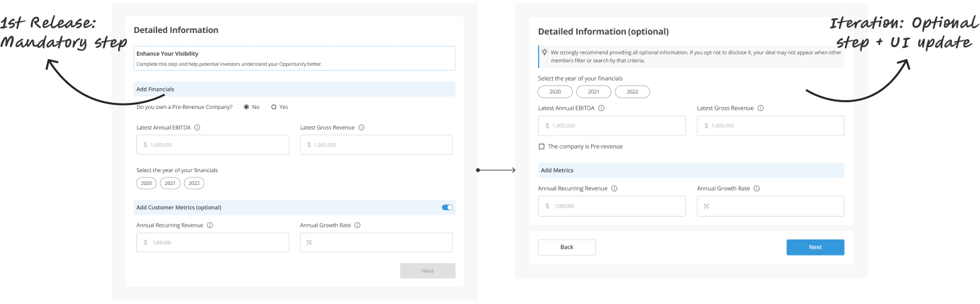The height and width of the screenshot is (304, 980).
Task: Choose year 2020 in the left form
Action: tap(146, 183)
